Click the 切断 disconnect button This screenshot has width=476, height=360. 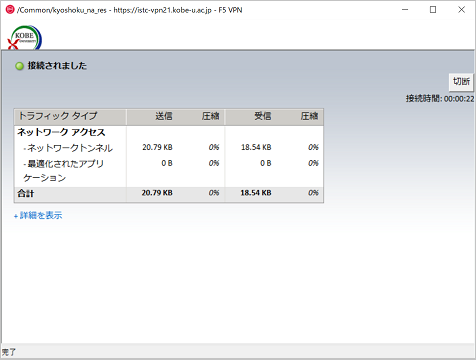tap(461, 82)
